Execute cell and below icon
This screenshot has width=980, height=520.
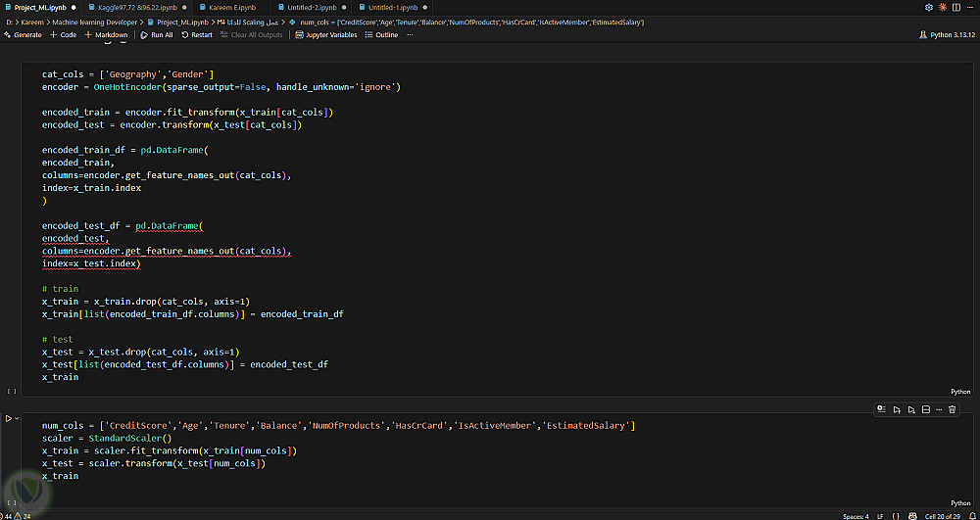pyautogui.click(x=911, y=409)
